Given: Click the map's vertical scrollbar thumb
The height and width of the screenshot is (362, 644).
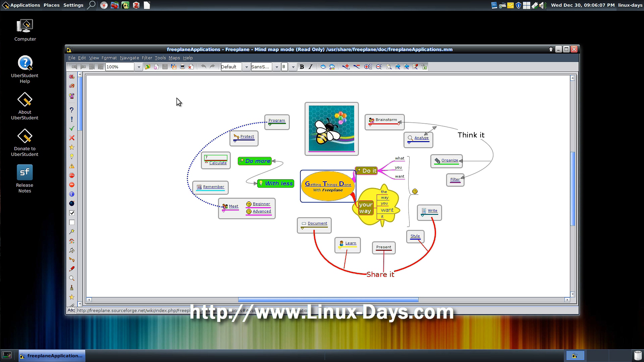Looking at the screenshot, I should (x=573, y=189).
